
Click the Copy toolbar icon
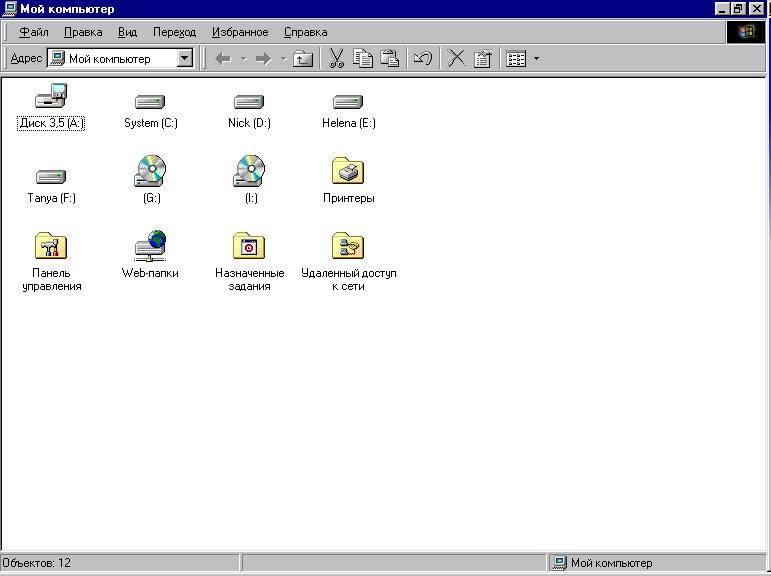point(363,59)
